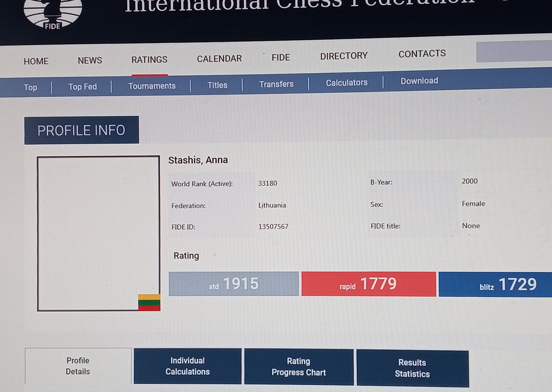Go to the CALENDAR menu
This screenshot has height=392, width=552.
tap(219, 59)
